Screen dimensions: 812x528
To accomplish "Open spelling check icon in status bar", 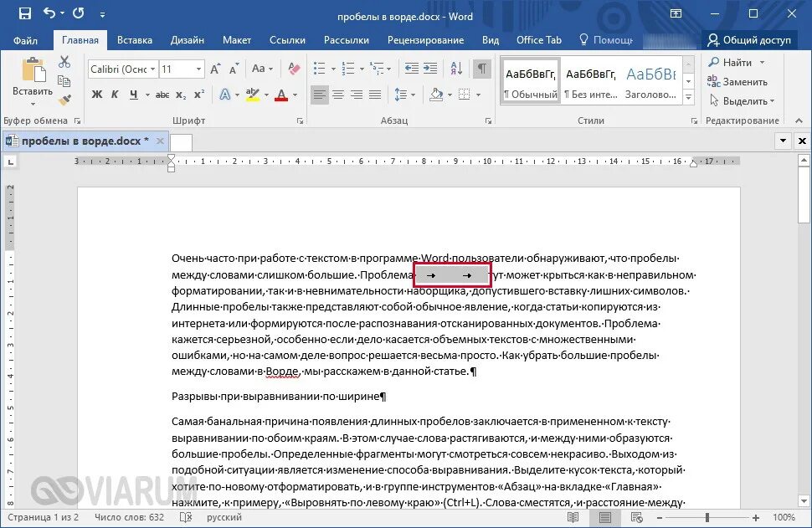I will [185, 517].
